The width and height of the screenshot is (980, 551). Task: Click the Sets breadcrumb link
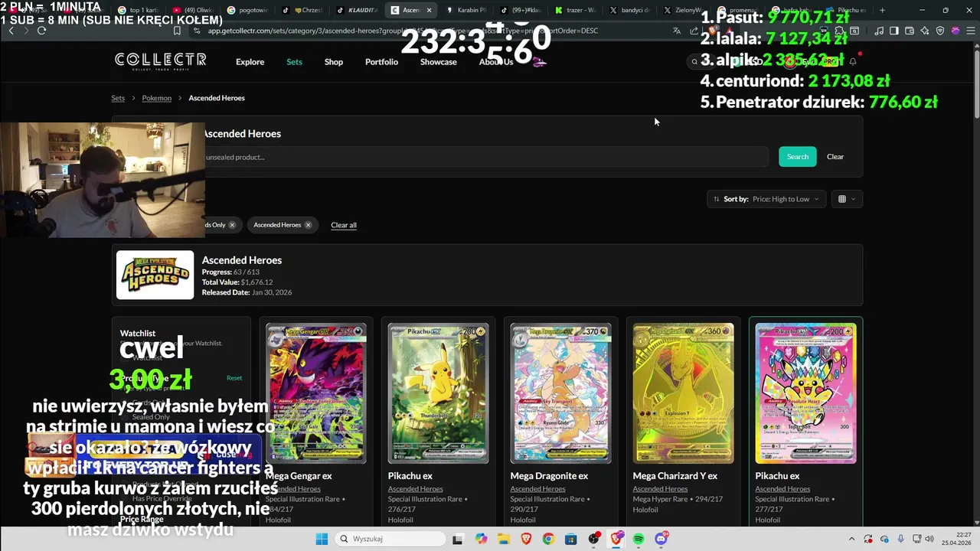point(118,98)
